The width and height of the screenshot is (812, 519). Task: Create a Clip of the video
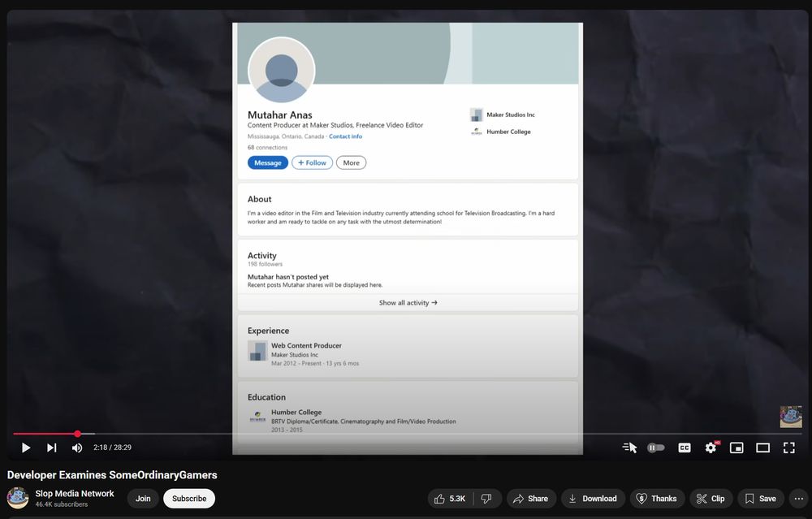click(711, 498)
